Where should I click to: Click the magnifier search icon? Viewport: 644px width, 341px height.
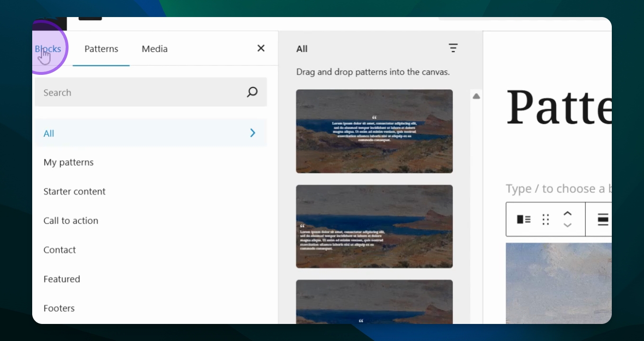[x=252, y=92]
